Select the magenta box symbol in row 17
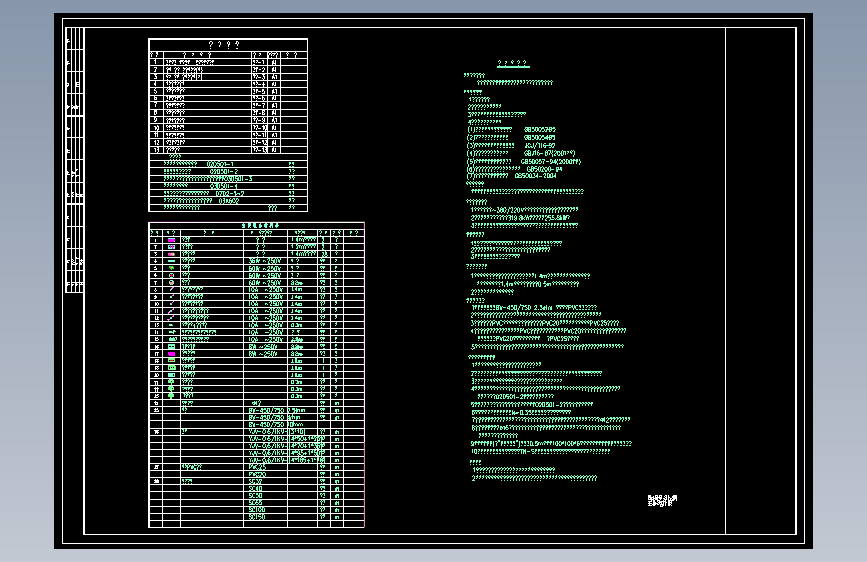Image resolution: width=867 pixels, height=562 pixels. [x=171, y=353]
